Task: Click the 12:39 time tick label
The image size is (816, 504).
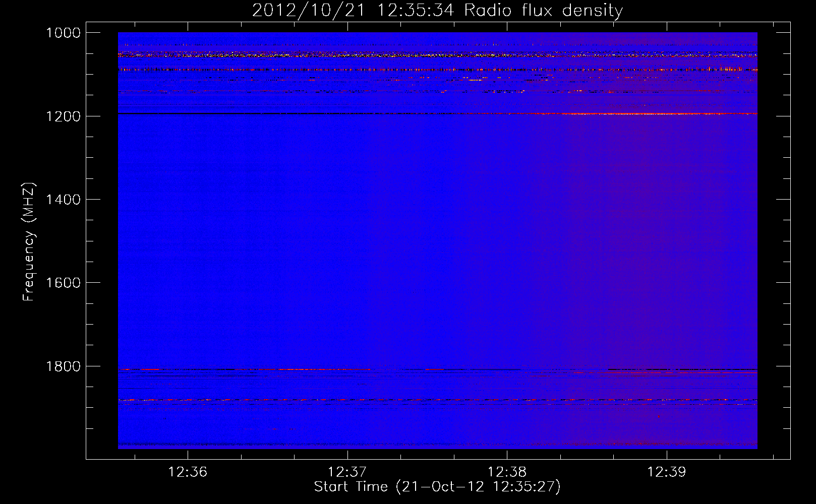Action: pos(667,472)
